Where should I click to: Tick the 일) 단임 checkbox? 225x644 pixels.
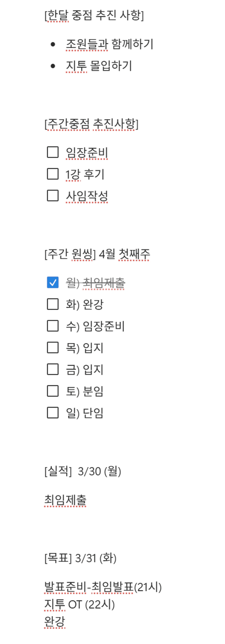(x=53, y=413)
